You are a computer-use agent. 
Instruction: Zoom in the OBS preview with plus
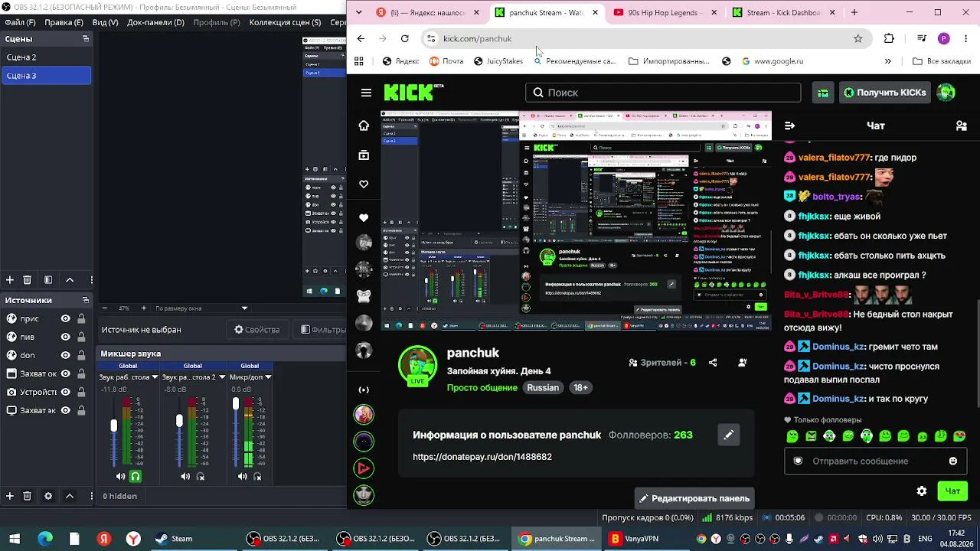tap(143, 308)
